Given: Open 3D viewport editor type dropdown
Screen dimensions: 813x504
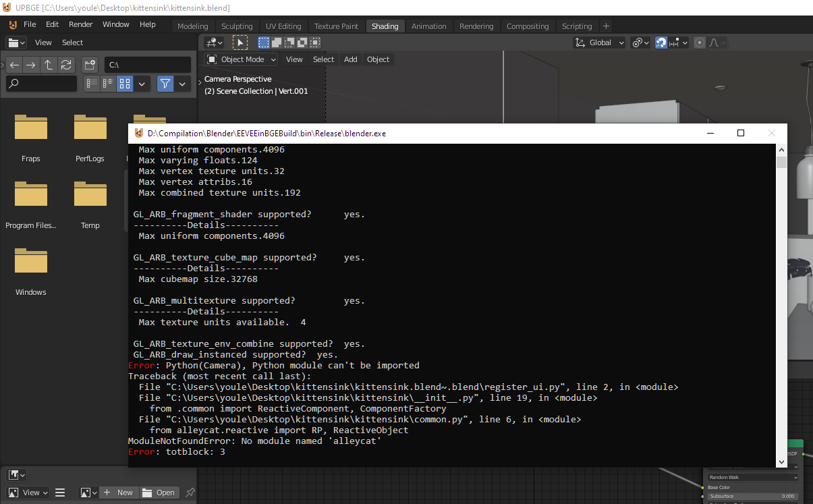Looking at the screenshot, I should 215,43.
